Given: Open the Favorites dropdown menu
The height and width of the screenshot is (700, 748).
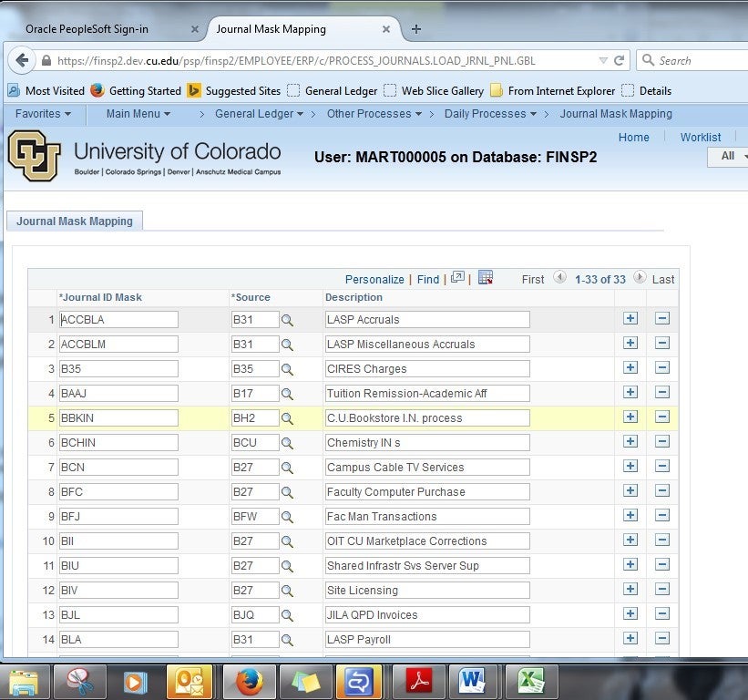Looking at the screenshot, I should click(43, 114).
